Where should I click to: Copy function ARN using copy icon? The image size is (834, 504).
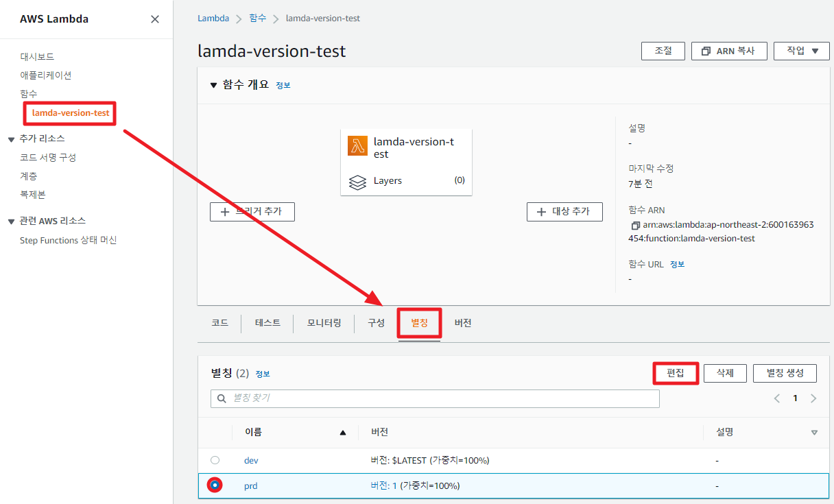click(x=635, y=226)
